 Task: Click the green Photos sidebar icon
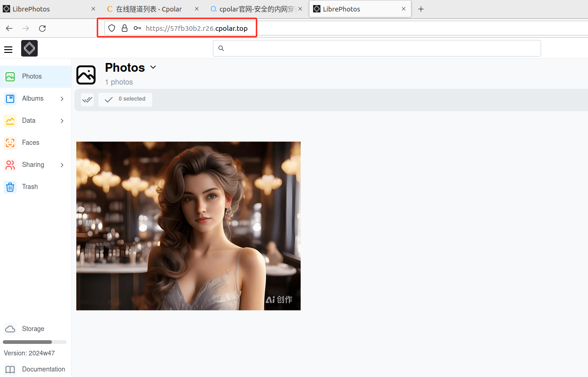tap(10, 77)
